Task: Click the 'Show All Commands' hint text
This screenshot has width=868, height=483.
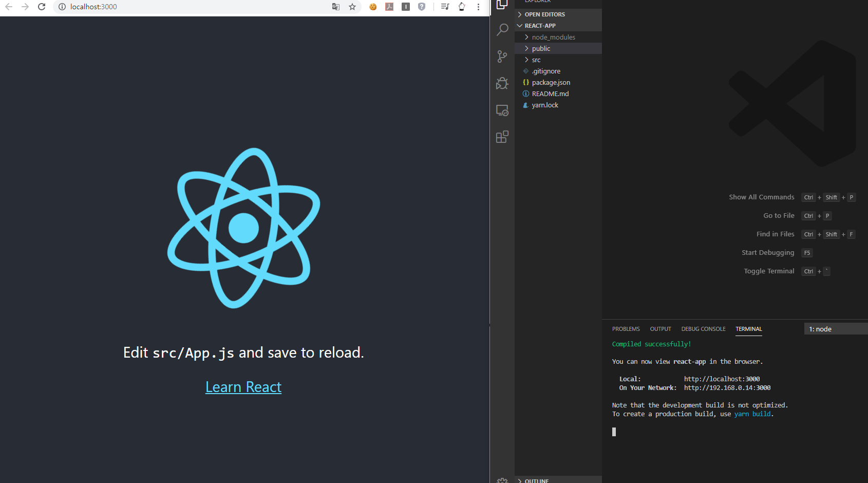Action: coord(761,197)
